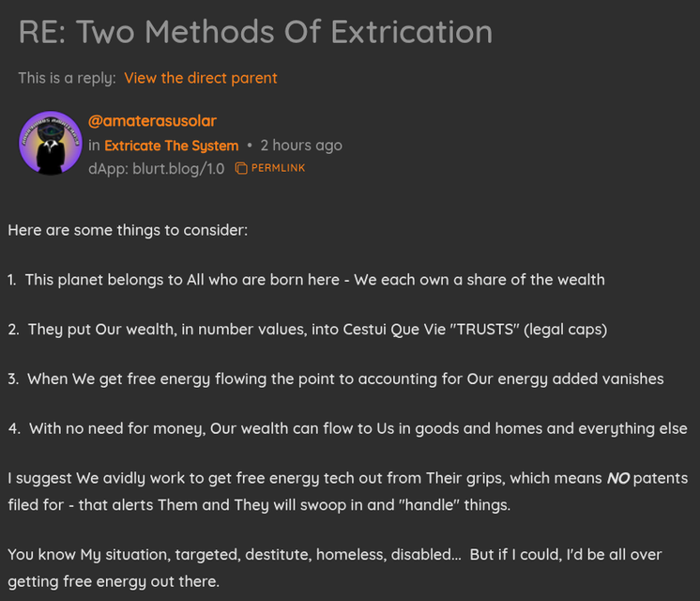Viewport: 700px width, 601px height.
Task: Open @amaterasusolar profile link
Action: pyautogui.click(x=152, y=121)
